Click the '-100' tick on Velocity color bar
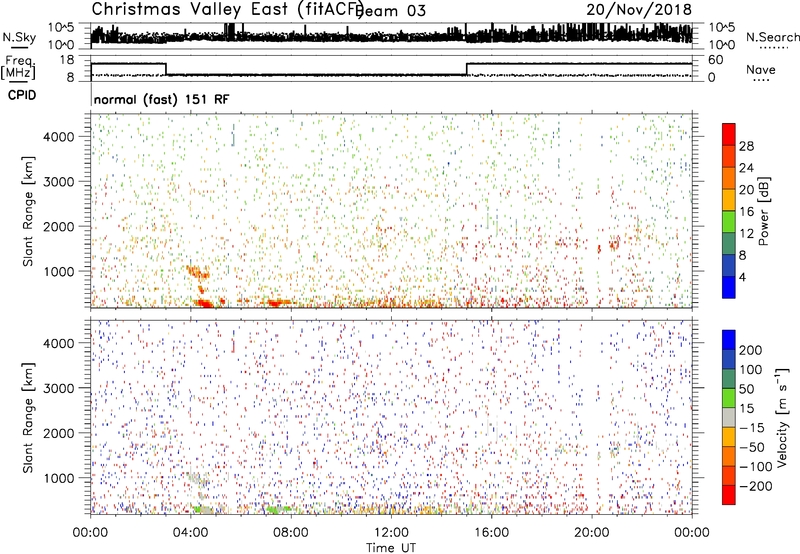Screen dimensions: 800x554 point(756,467)
